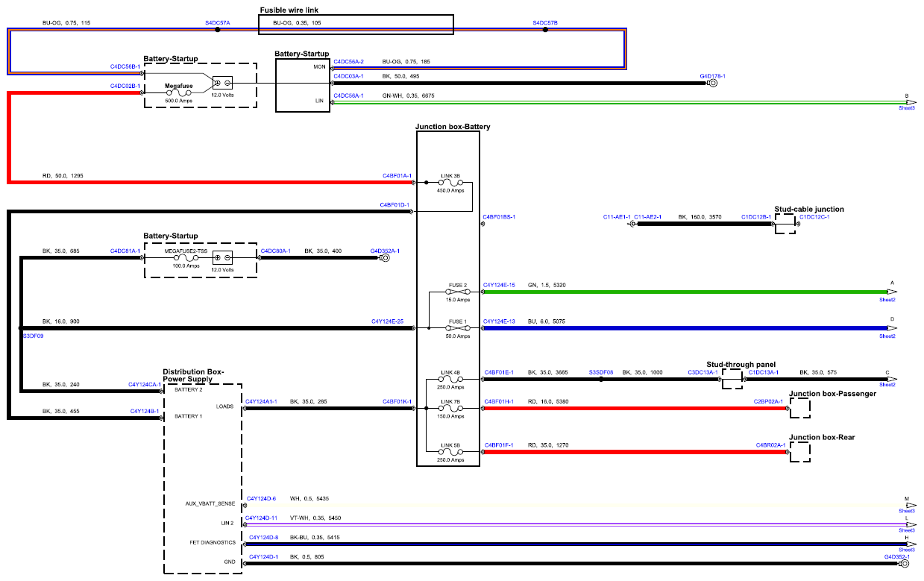Image resolution: width=924 pixels, height=581 pixels.
Task: Select the 12.0 Volts battery symbol beside Megafuse
Action: click(222, 83)
